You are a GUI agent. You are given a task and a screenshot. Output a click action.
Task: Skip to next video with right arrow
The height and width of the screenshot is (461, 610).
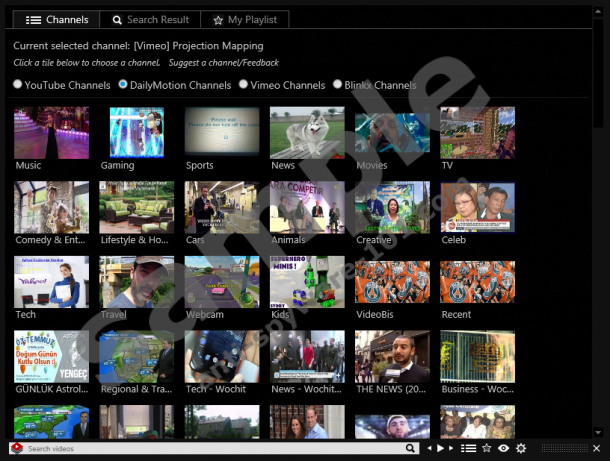pyautogui.click(x=450, y=449)
